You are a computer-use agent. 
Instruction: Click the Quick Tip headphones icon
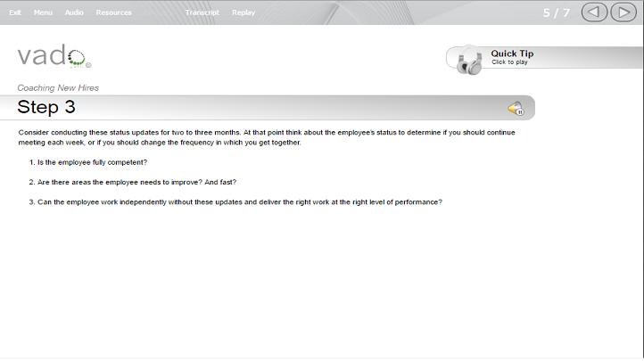pos(469,61)
